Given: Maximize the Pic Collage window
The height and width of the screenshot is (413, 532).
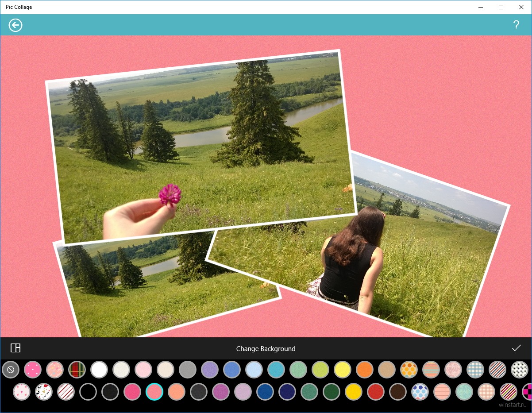Looking at the screenshot, I should [x=501, y=7].
